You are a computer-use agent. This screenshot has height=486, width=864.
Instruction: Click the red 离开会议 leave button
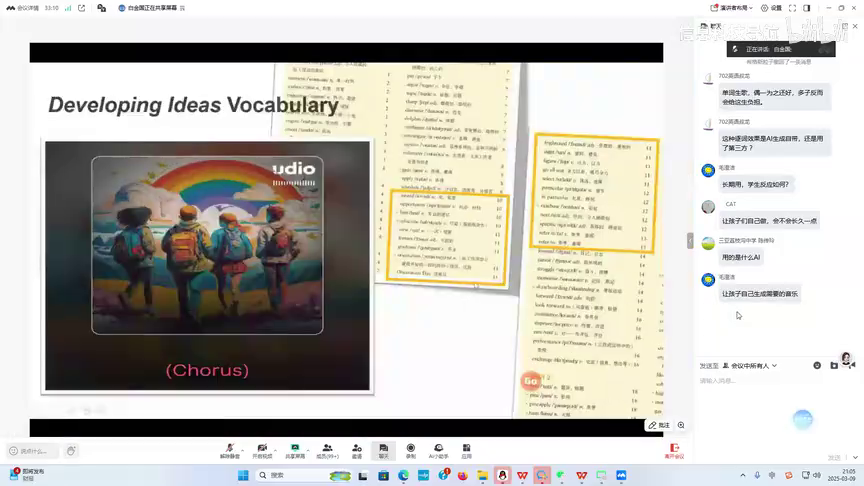(x=675, y=451)
